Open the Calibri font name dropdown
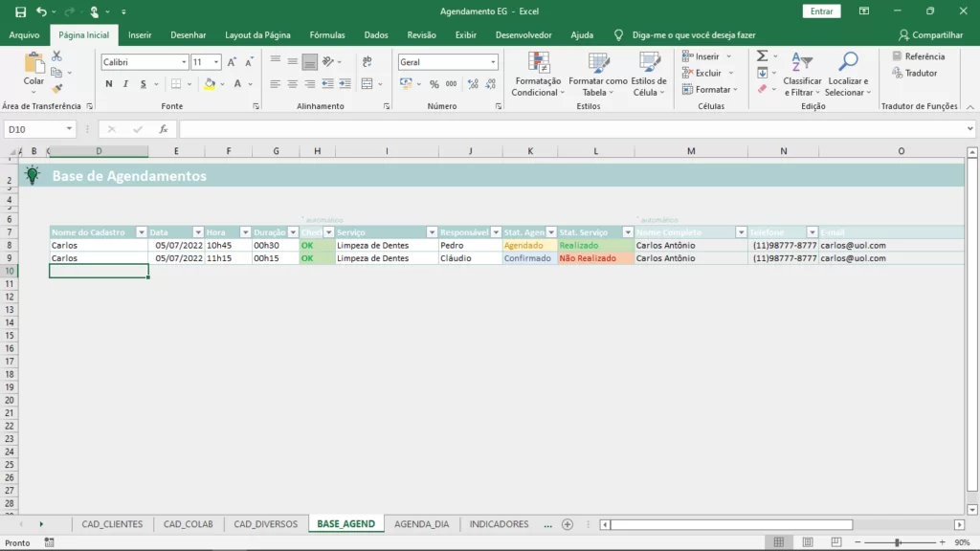The height and width of the screenshot is (551, 980). (x=184, y=62)
